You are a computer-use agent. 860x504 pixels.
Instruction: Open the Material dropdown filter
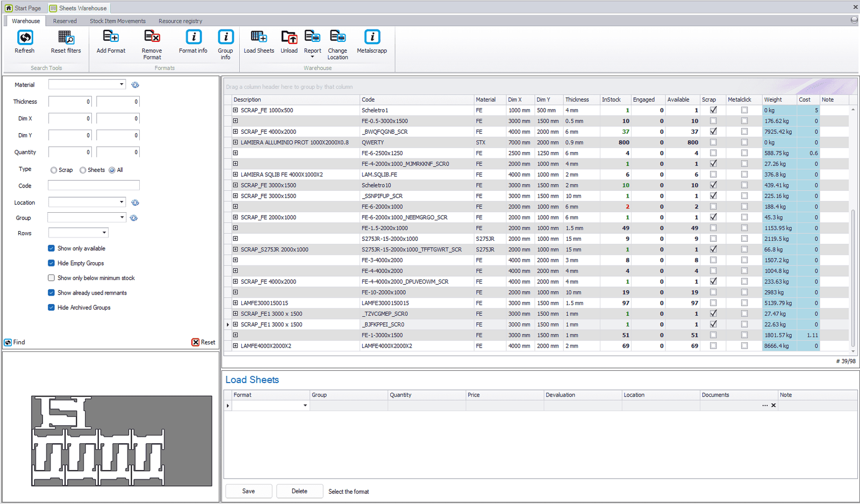pos(121,84)
